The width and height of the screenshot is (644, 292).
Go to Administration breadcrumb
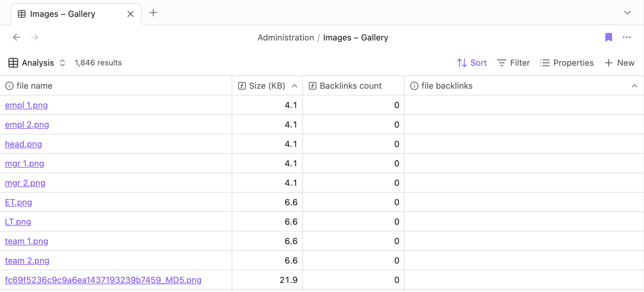click(x=286, y=38)
